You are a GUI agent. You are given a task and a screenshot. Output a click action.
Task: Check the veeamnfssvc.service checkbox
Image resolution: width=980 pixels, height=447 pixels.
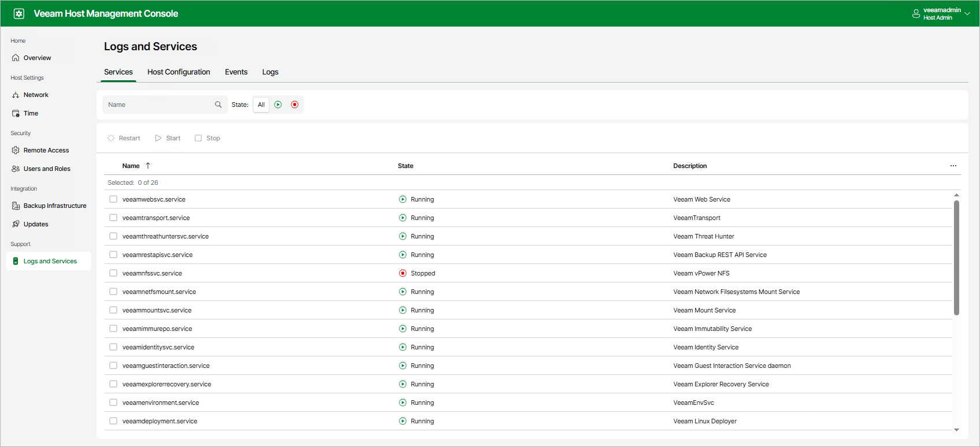pyautogui.click(x=113, y=273)
